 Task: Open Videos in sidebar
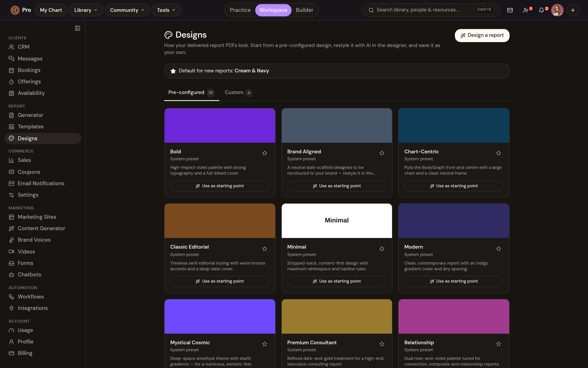pos(43,251)
